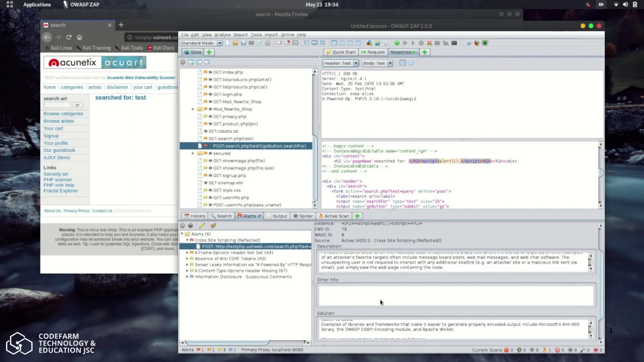Viewport: 644px width, 362px height.
Task: Open Session Options gear icon
Action: point(268,43)
